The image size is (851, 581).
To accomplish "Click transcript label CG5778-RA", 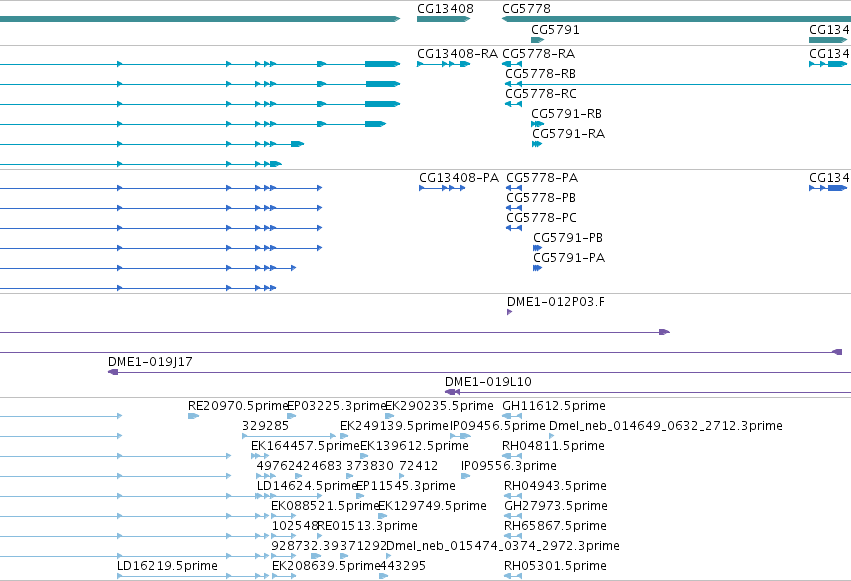I will click(538, 54).
